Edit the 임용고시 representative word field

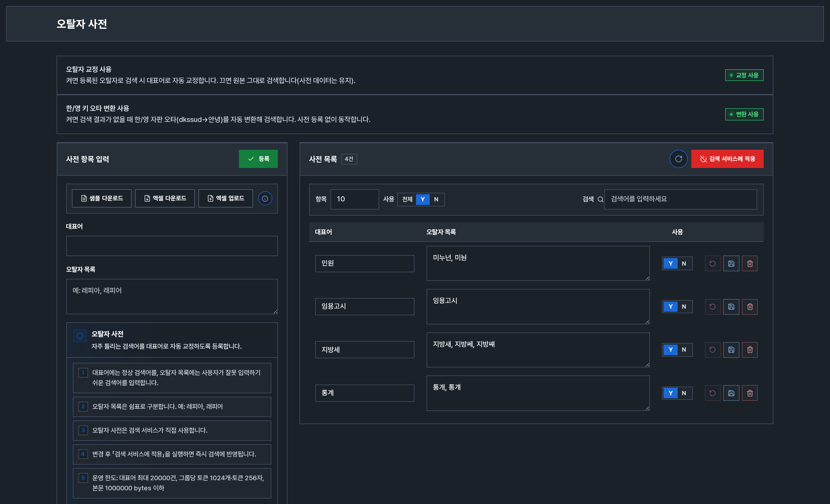(x=364, y=307)
